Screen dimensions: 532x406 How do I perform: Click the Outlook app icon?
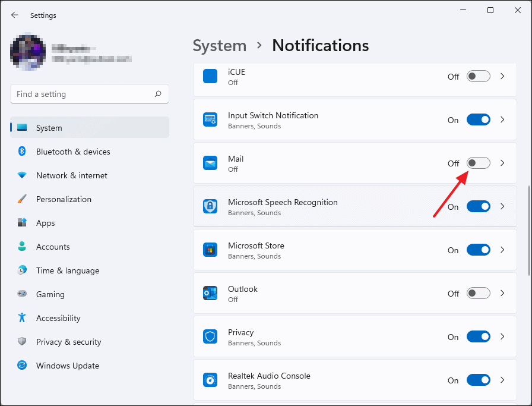(210, 293)
